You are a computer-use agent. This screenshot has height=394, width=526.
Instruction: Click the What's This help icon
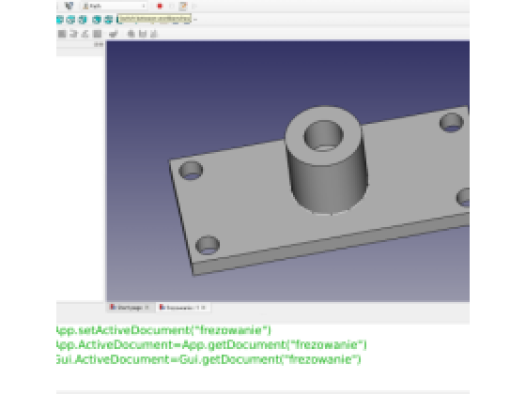69,6
